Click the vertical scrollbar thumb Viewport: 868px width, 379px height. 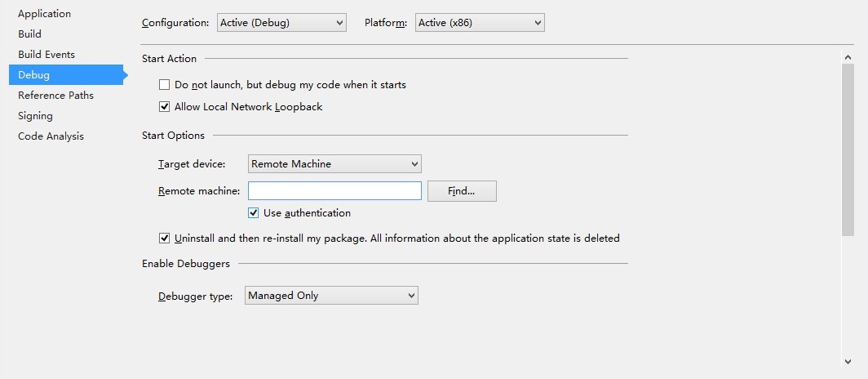[x=848, y=149]
